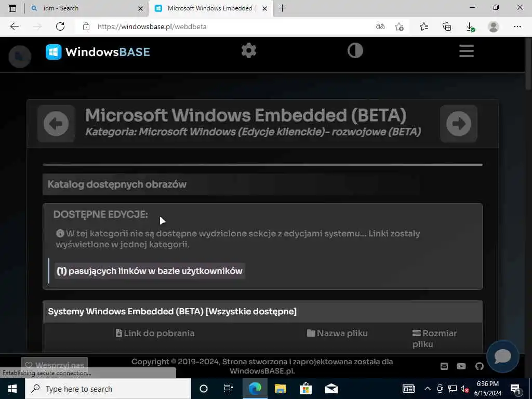Open the browser profile avatar

(x=494, y=26)
